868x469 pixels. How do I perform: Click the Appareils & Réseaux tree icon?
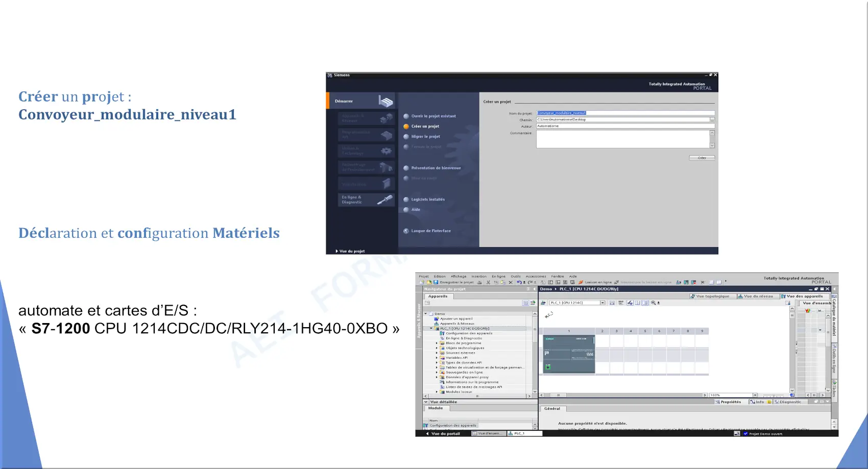point(437,324)
